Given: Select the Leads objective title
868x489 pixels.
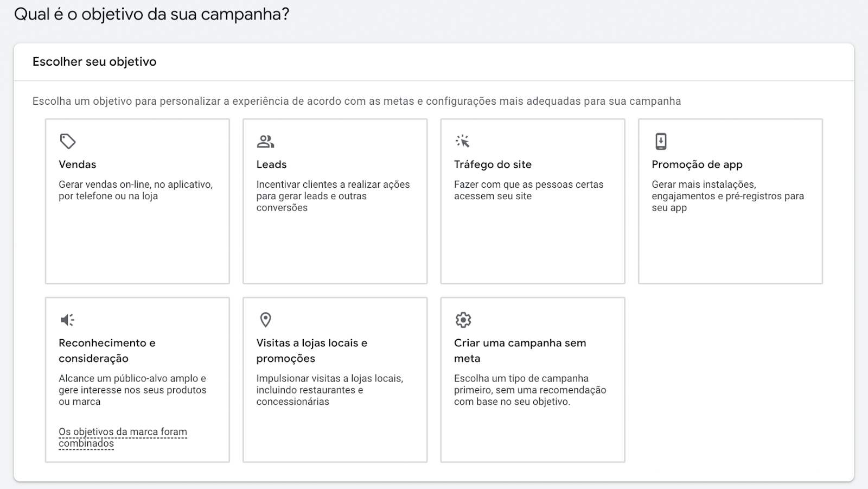Looking at the screenshot, I should click(271, 164).
